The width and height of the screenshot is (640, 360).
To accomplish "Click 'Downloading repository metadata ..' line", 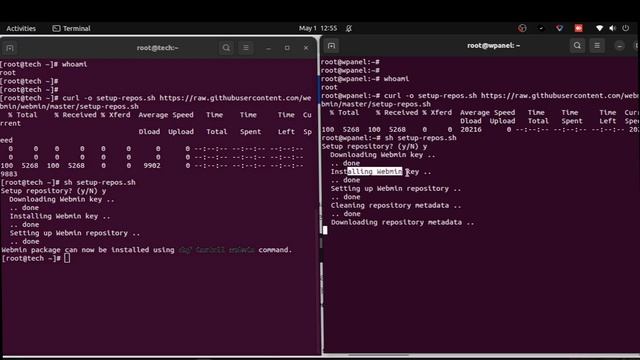I will point(402,222).
